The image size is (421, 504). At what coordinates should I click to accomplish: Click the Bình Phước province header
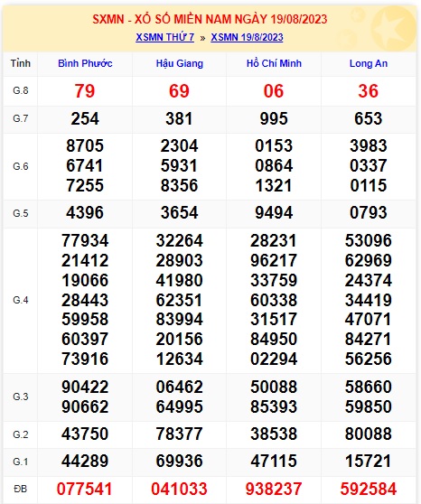pyautogui.click(x=85, y=63)
